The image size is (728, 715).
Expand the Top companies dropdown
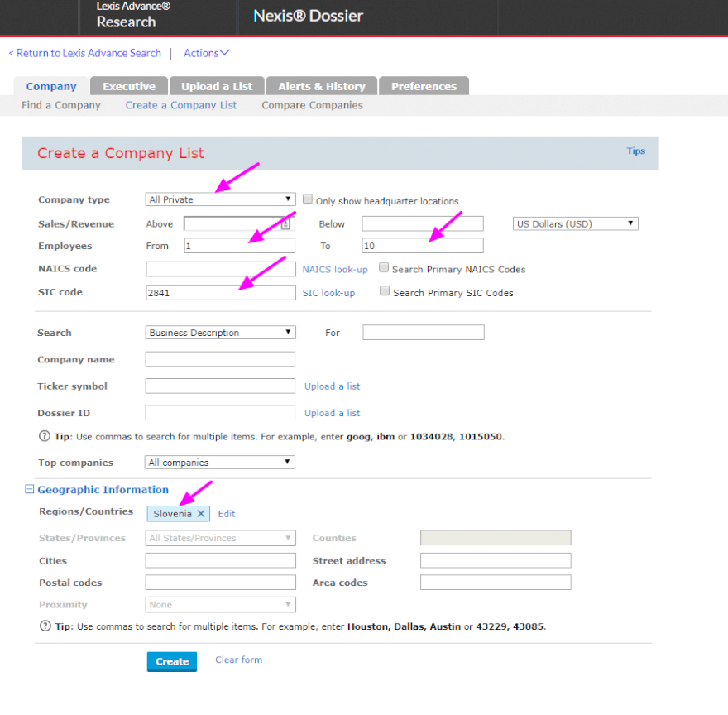tap(219, 463)
